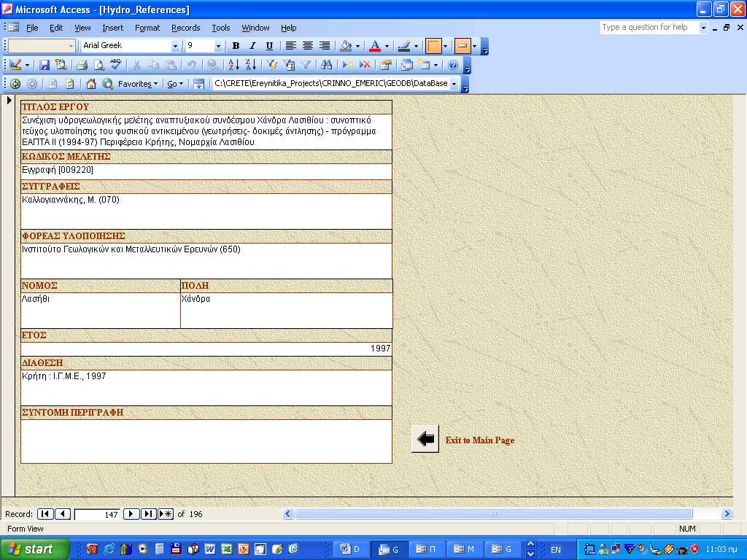Open the View menu
The width and height of the screenshot is (747, 560).
[82, 28]
